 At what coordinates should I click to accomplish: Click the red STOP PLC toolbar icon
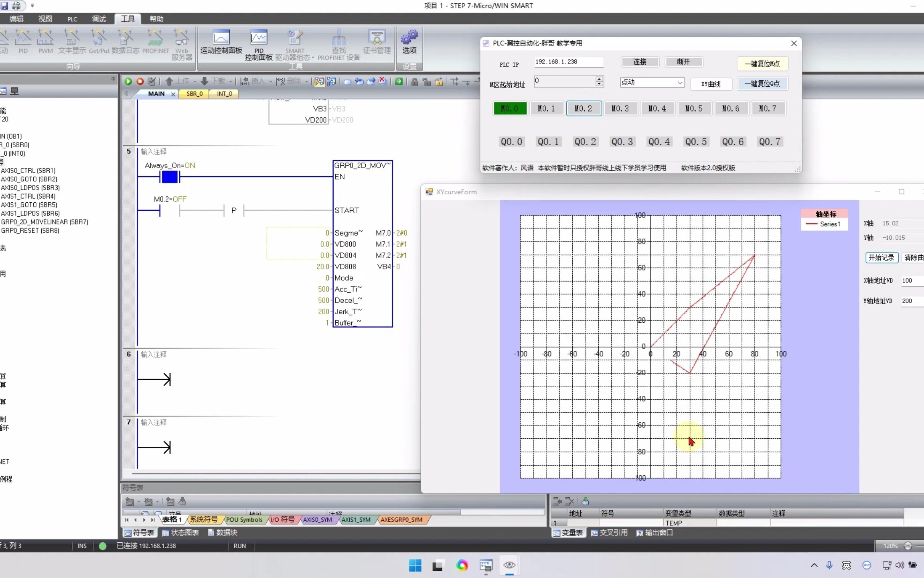click(x=140, y=81)
